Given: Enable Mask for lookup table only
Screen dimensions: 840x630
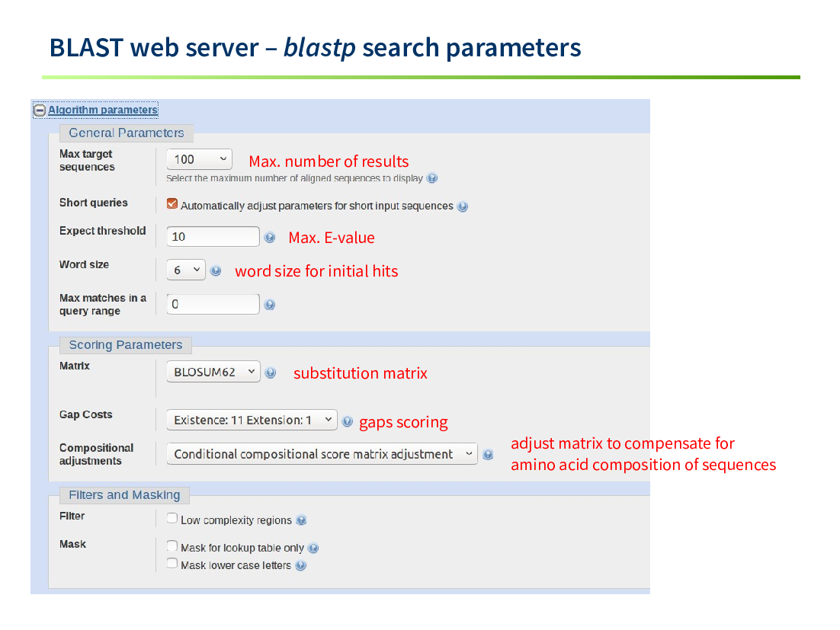Looking at the screenshot, I should pyautogui.click(x=172, y=546).
